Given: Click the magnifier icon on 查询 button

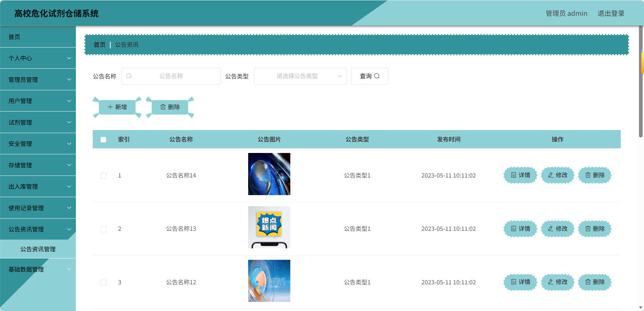Looking at the screenshot, I should (377, 76).
